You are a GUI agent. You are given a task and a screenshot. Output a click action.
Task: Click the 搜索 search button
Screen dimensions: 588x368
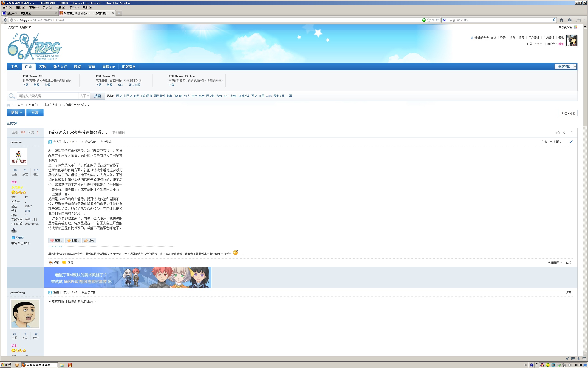tap(97, 96)
